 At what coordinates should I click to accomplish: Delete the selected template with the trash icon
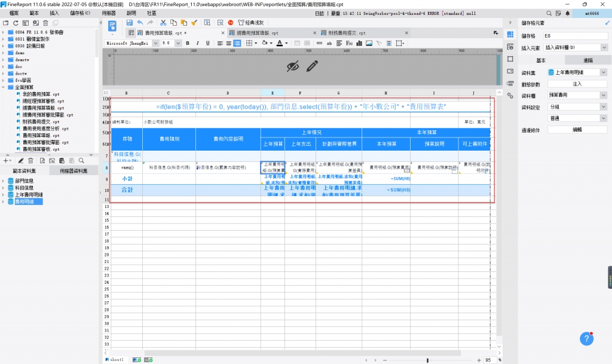click(45, 23)
